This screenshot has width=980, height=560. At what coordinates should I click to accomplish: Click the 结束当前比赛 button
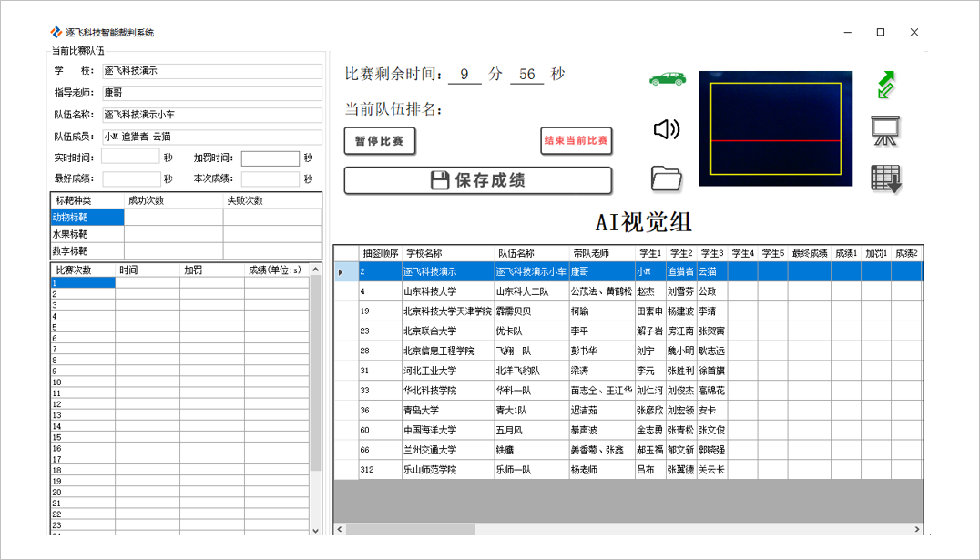point(576,140)
